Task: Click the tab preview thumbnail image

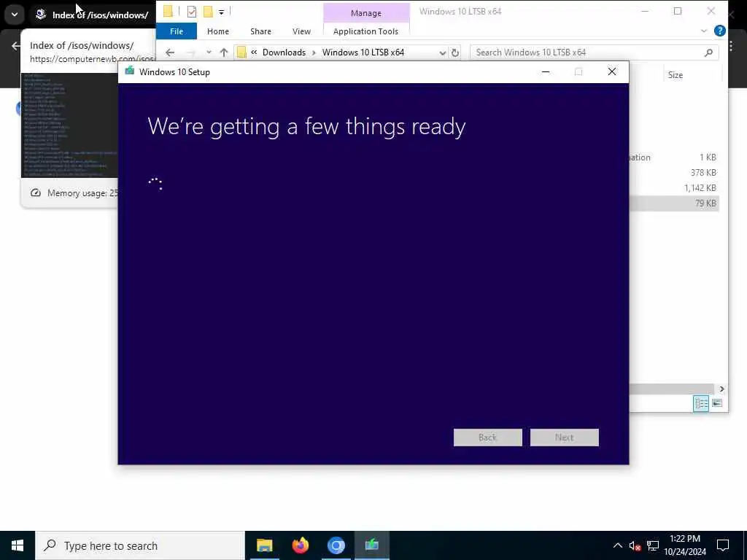Action: click(x=69, y=125)
